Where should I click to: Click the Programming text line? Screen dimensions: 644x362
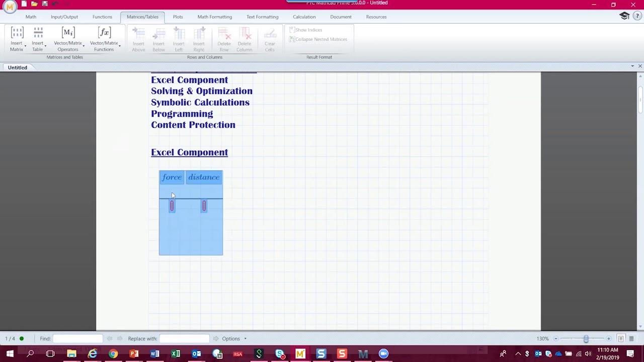[x=182, y=114]
